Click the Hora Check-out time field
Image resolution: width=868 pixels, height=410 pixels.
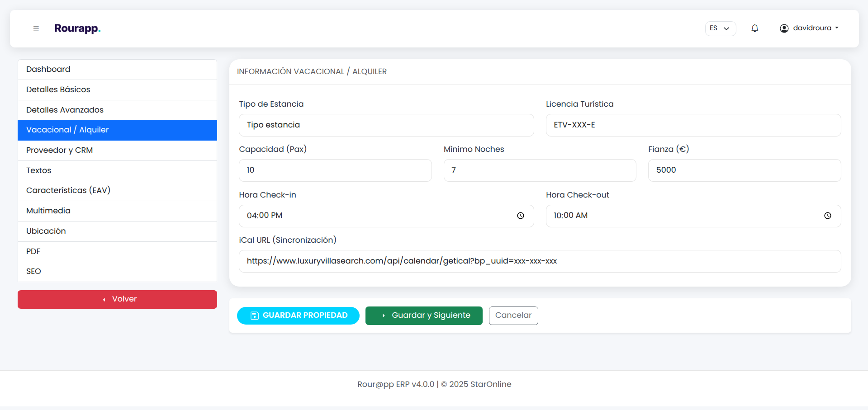(x=693, y=216)
